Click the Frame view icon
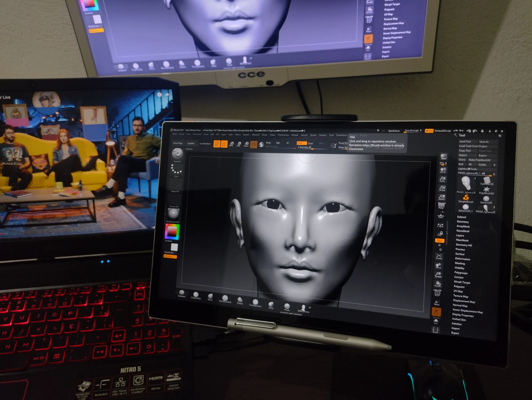 (x=439, y=257)
